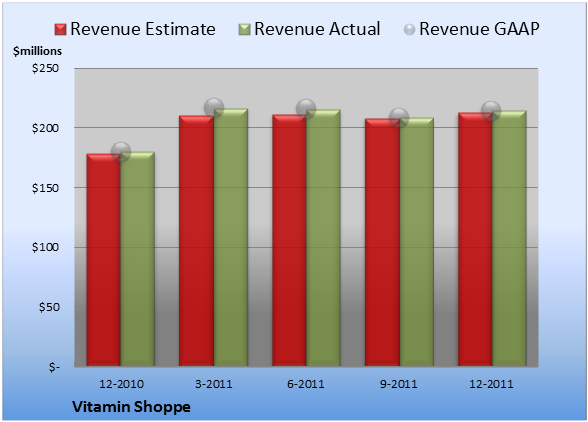This screenshot has width=588, height=422.
Task: Click the '12-2011' quarter label
Action: pyautogui.click(x=491, y=384)
